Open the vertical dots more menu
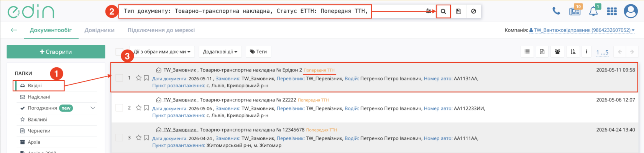The height and width of the screenshot is (153, 644). [x=586, y=52]
